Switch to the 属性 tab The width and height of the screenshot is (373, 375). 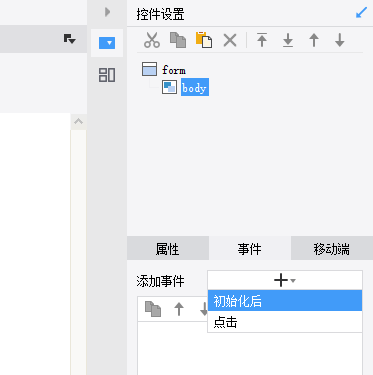click(168, 248)
